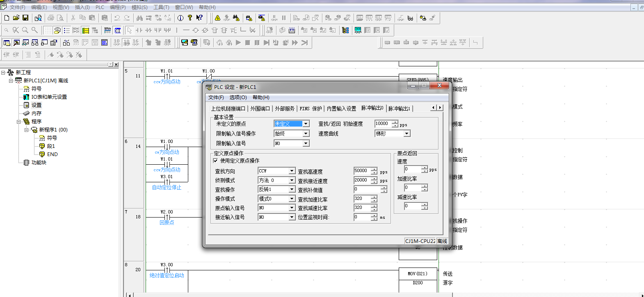Click the yellow question mark Help icon
Screen dimensions: 644x297
click(190, 18)
